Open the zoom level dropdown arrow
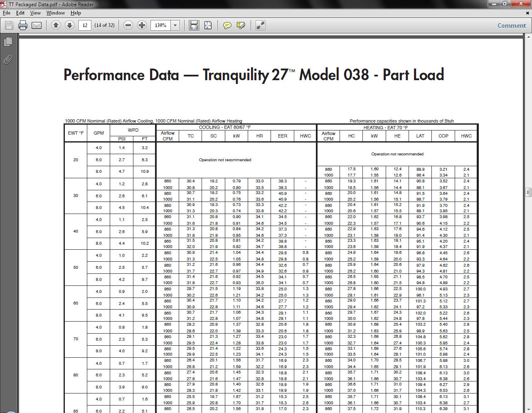This screenshot has height=413, width=532. coord(175,25)
